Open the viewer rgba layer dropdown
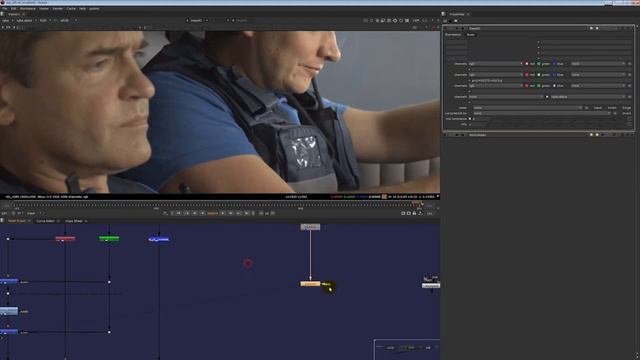Screen dimensions: 640x360 (7, 20)
